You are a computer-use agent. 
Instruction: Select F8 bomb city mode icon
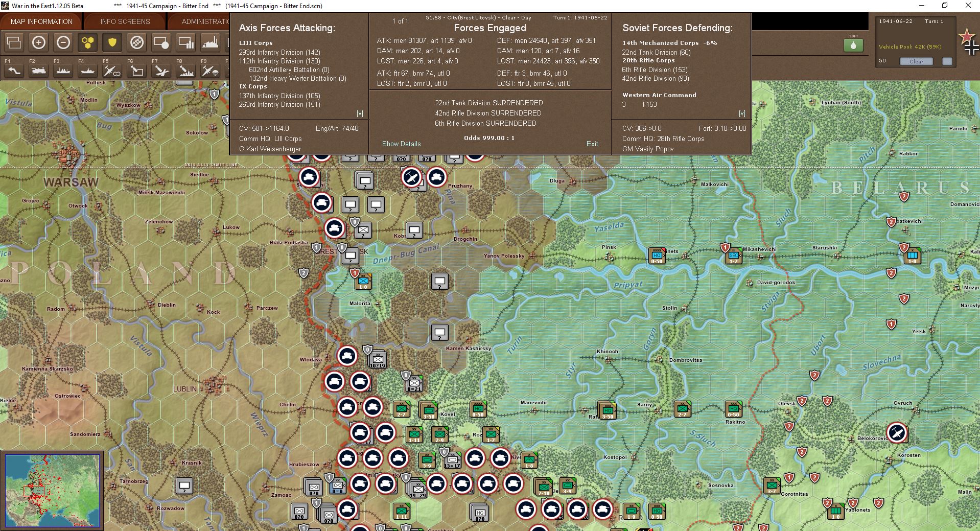tap(186, 71)
